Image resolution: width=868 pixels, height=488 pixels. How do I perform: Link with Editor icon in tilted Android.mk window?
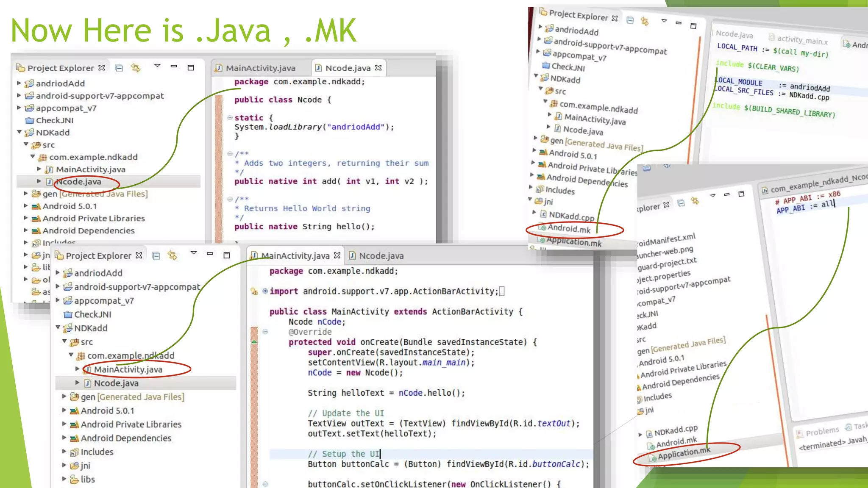(645, 21)
